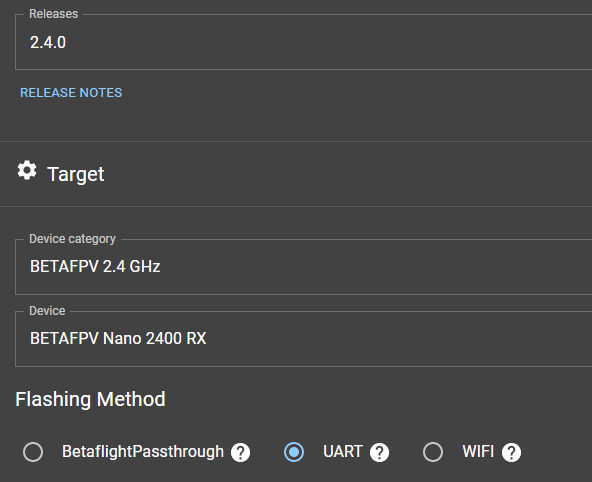592x482 pixels.
Task: Show help for the UART flashing method
Action: pos(379,452)
